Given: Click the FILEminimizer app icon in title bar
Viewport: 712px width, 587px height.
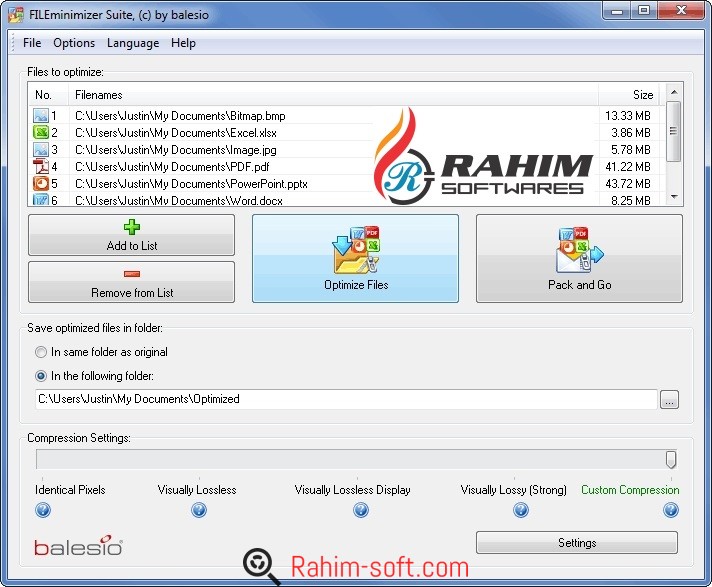Looking at the screenshot, I should (16, 15).
